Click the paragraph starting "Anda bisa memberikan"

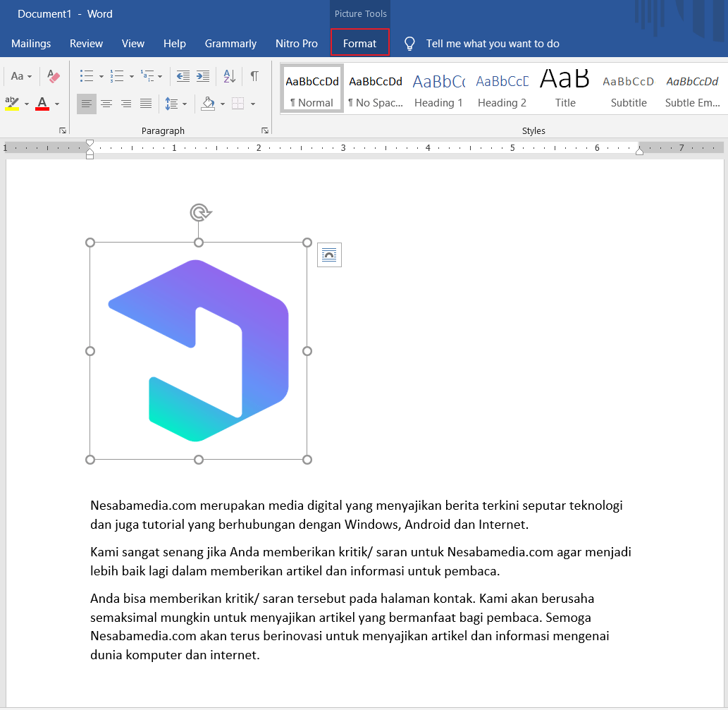(350, 627)
